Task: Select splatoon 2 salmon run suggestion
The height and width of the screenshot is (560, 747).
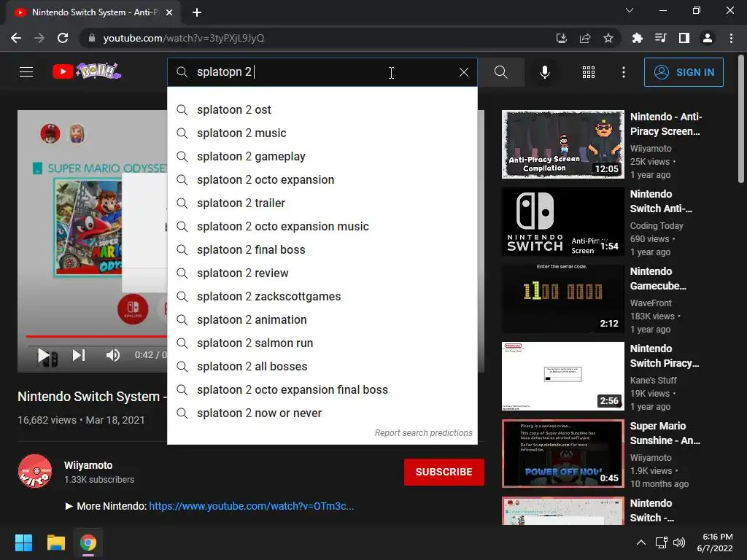Action: point(322,343)
